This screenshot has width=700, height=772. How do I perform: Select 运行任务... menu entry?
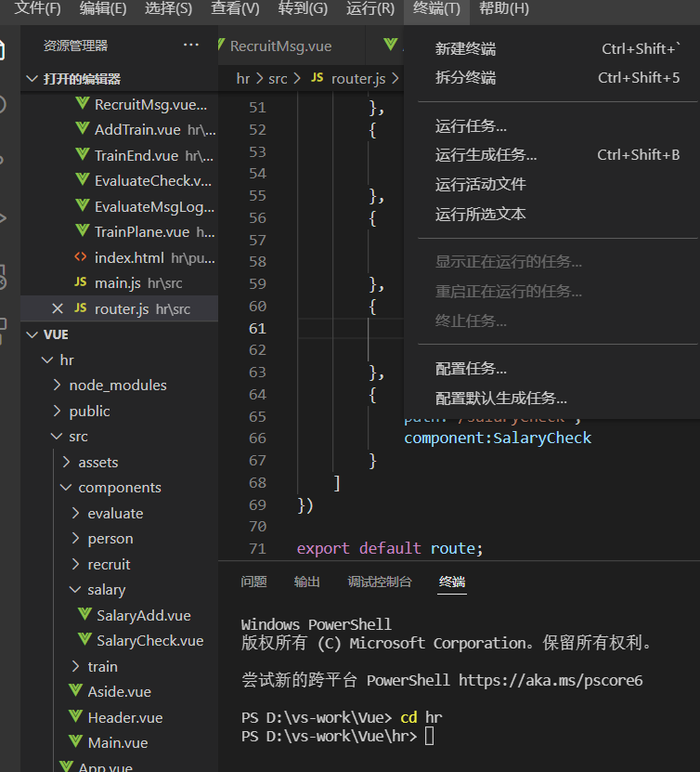point(558,126)
